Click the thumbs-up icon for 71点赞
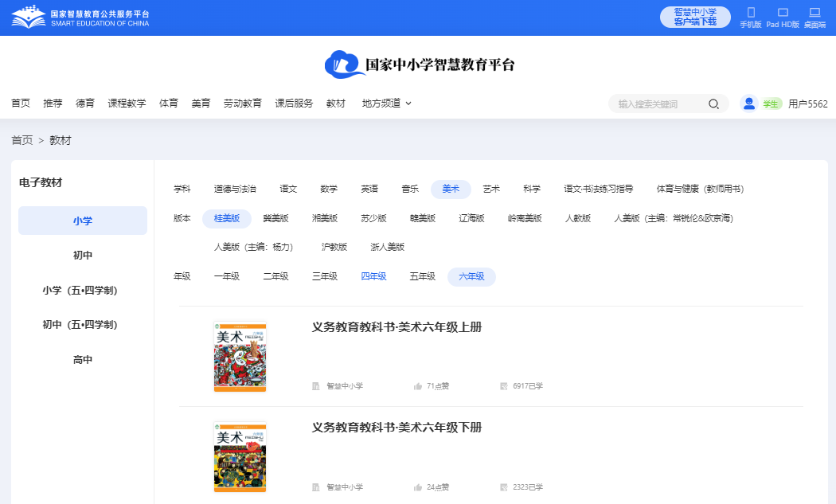 pos(418,386)
